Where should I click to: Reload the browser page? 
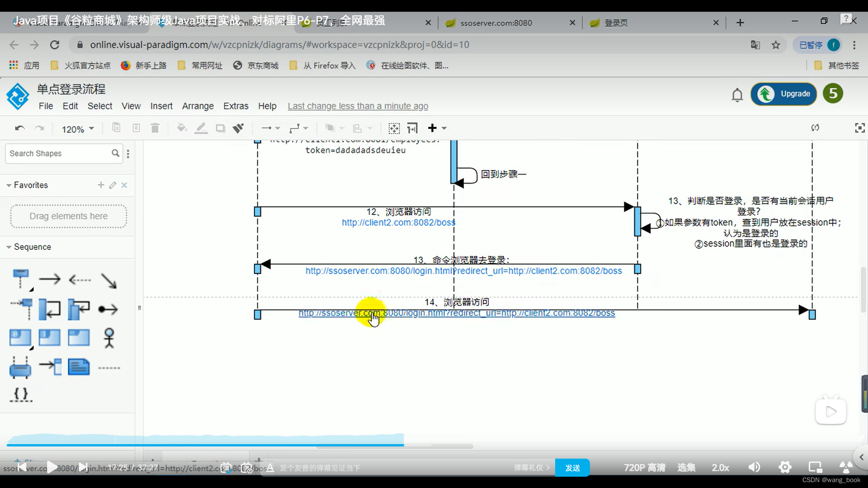coord(55,45)
